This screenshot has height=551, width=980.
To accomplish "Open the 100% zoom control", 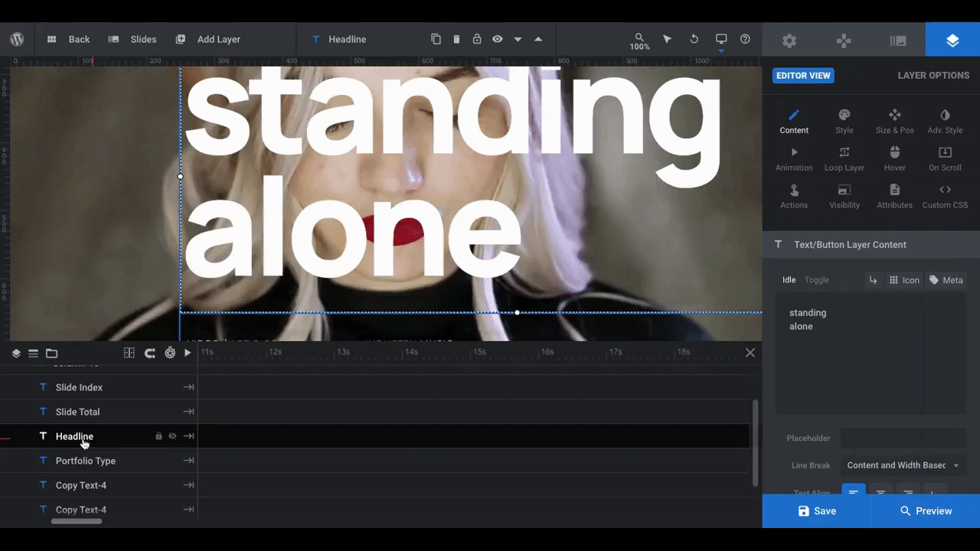I will point(639,41).
